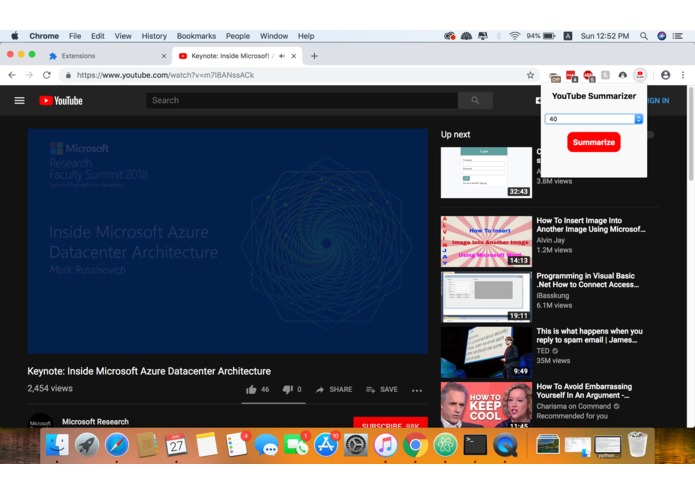This screenshot has width=695, height=494.
Task: Open the Chrome menu in menu bar
Action: click(44, 36)
